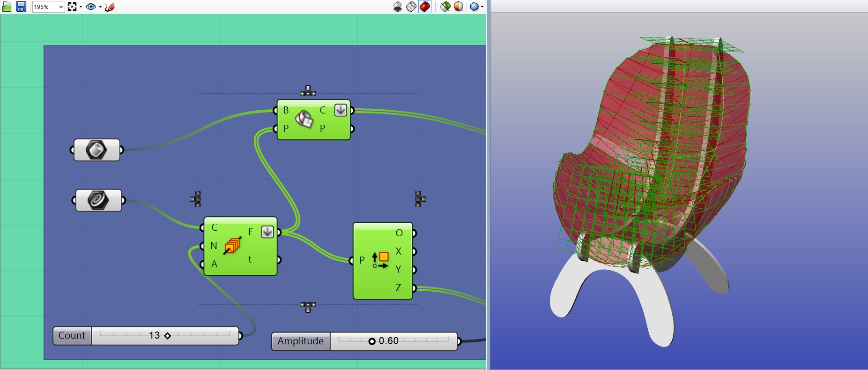
Task: Click the Curve parameter component
Action: click(98, 201)
